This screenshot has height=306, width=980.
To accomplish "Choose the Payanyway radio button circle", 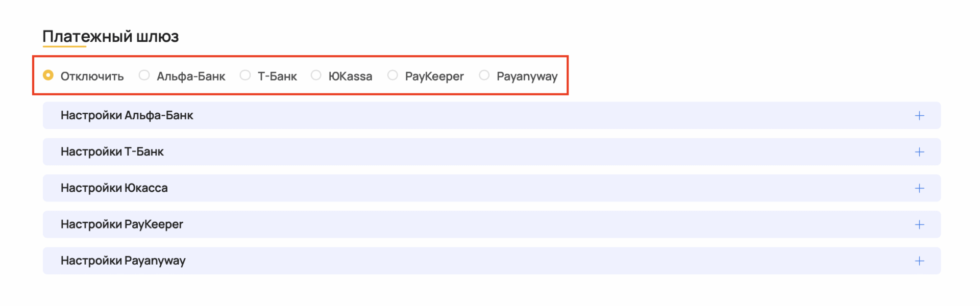I will [484, 75].
